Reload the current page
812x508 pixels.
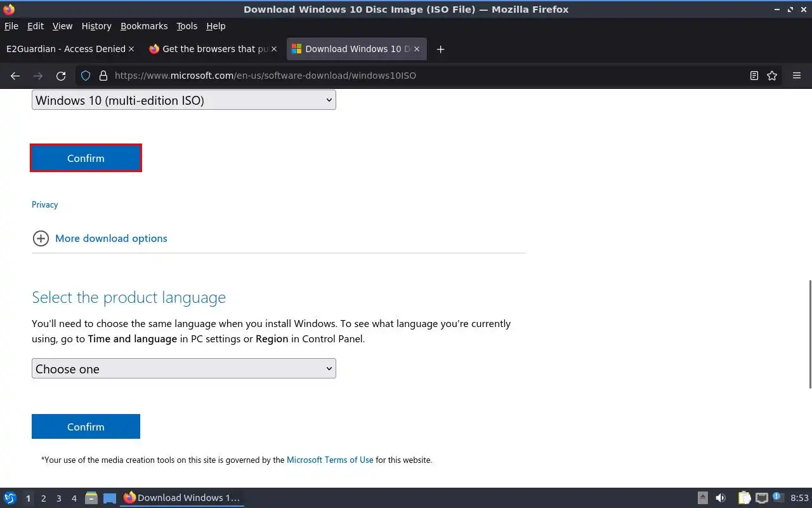coord(61,76)
